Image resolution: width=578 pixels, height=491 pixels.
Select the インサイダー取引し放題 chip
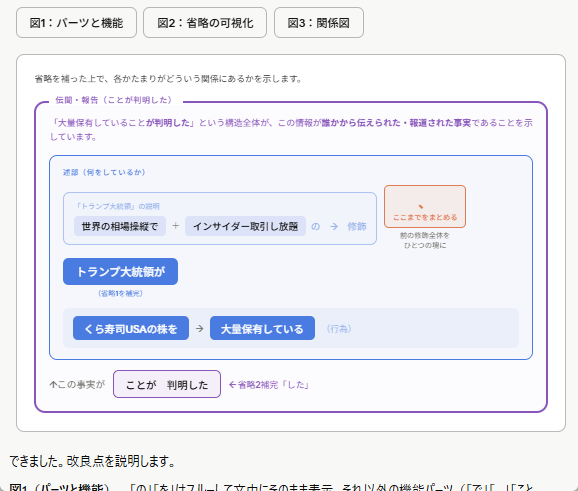[x=246, y=226]
